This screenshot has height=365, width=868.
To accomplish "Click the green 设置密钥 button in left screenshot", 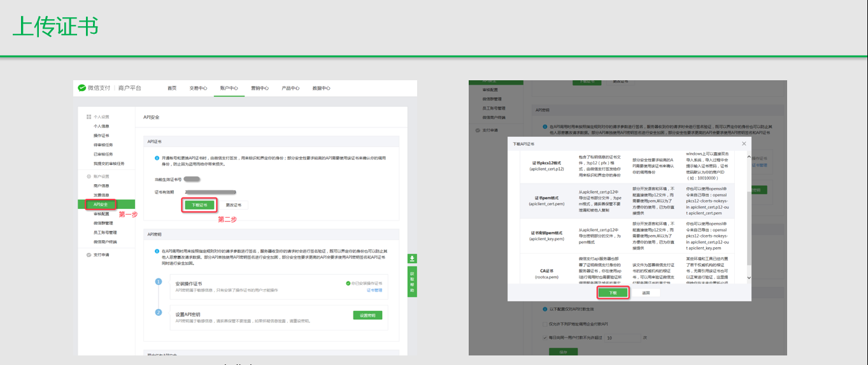I will (x=367, y=315).
